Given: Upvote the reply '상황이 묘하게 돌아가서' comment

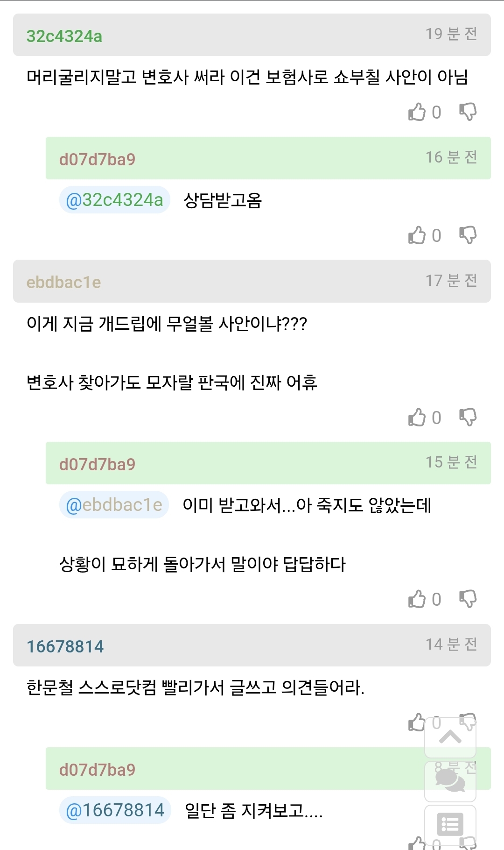Looking at the screenshot, I should (x=417, y=599).
